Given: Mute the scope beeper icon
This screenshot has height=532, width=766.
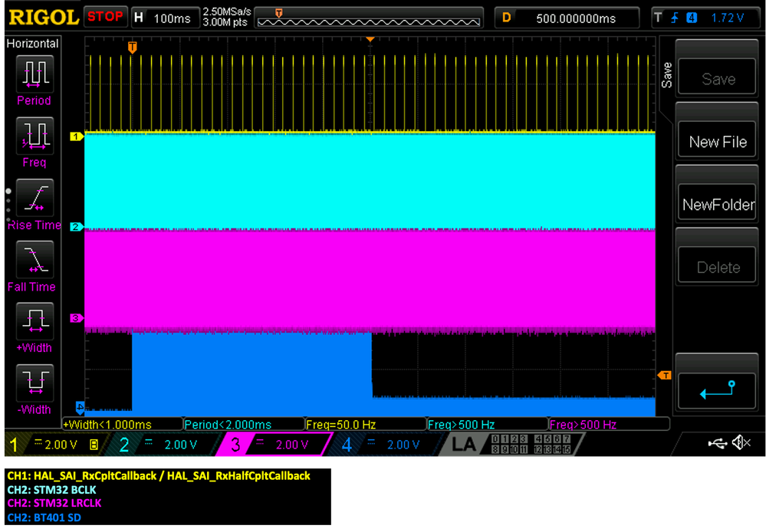Looking at the screenshot, I should point(740,442).
